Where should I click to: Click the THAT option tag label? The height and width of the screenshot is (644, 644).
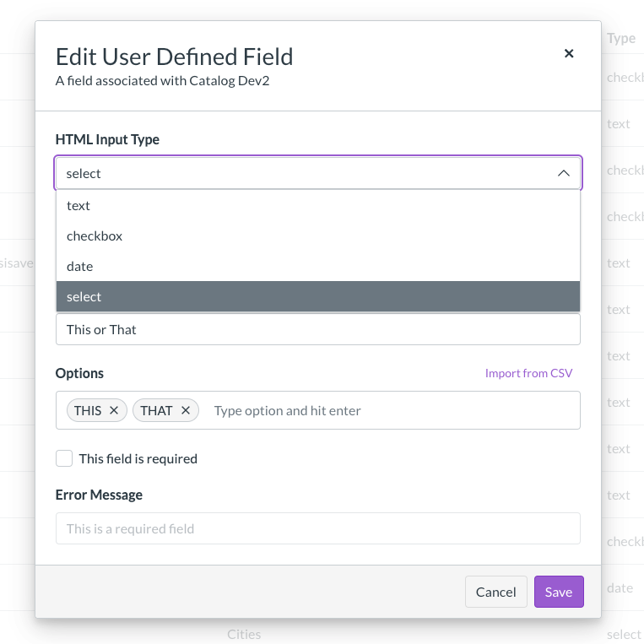(x=156, y=410)
